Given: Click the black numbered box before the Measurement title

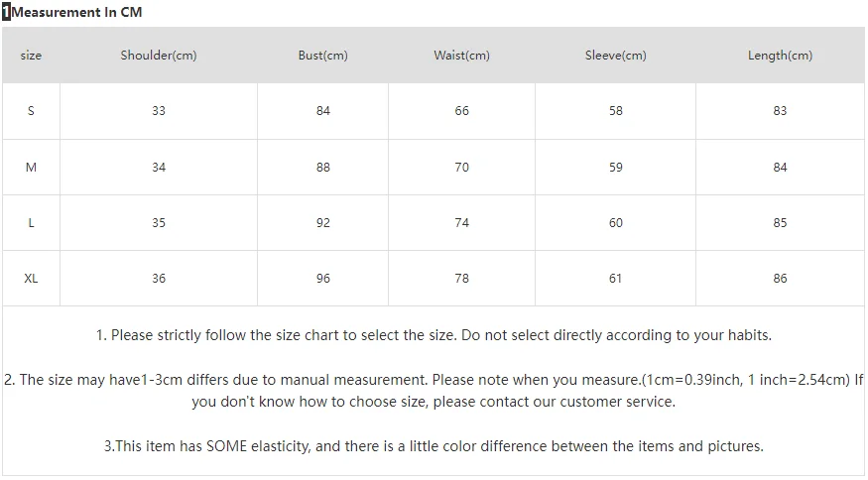Looking at the screenshot, I should point(6,12).
